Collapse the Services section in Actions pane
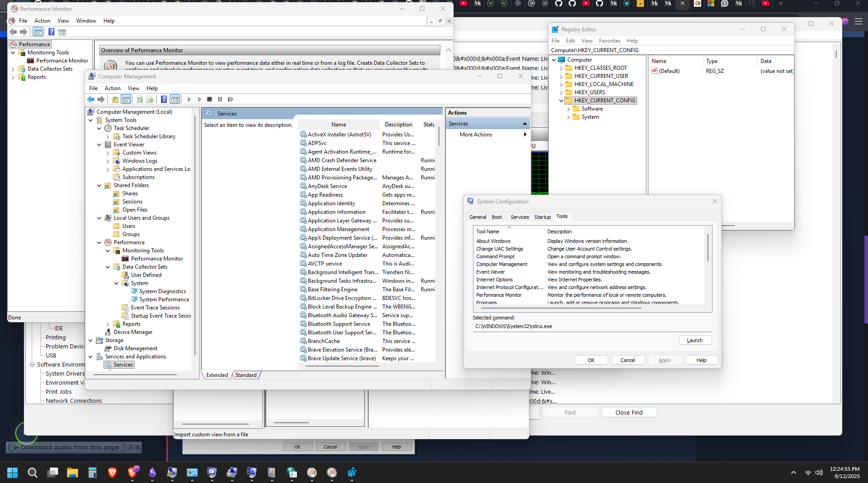The image size is (868, 483). pyautogui.click(x=525, y=124)
